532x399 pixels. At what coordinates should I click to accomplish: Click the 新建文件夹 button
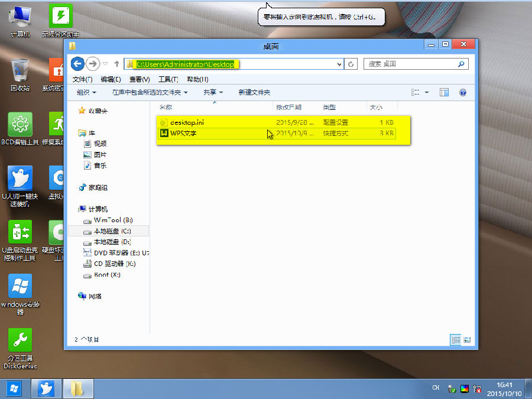pos(254,92)
